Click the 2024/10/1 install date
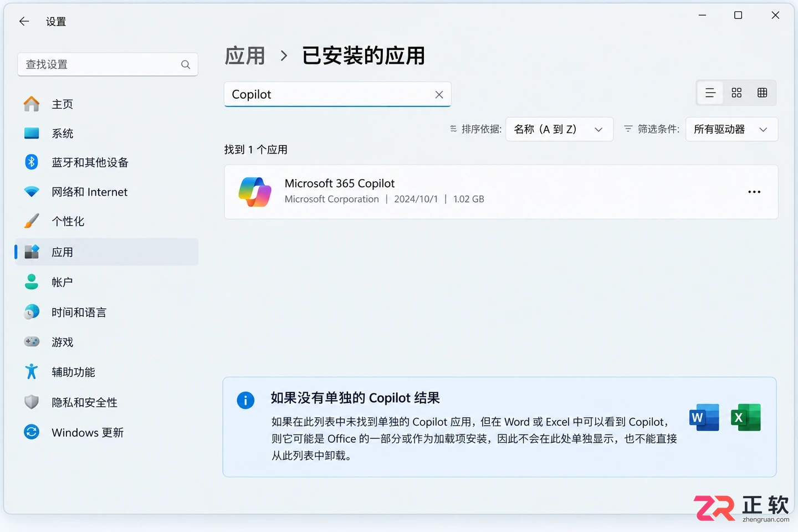 click(x=416, y=199)
